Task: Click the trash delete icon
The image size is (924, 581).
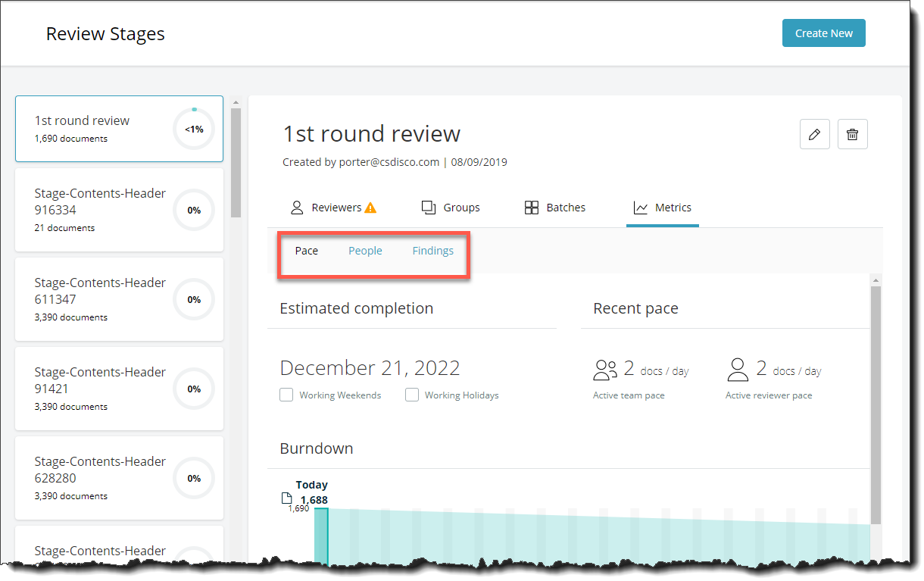Action: tap(852, 134)
